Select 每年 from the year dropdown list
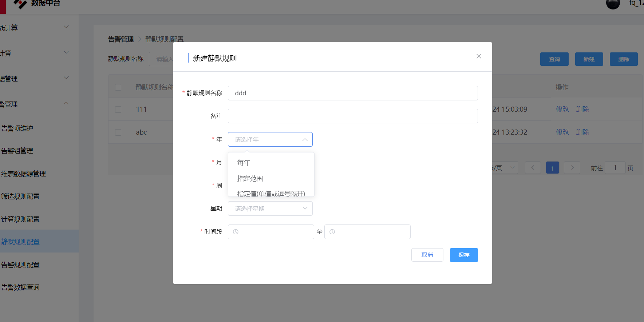644x322 pixels. point(271,163)
